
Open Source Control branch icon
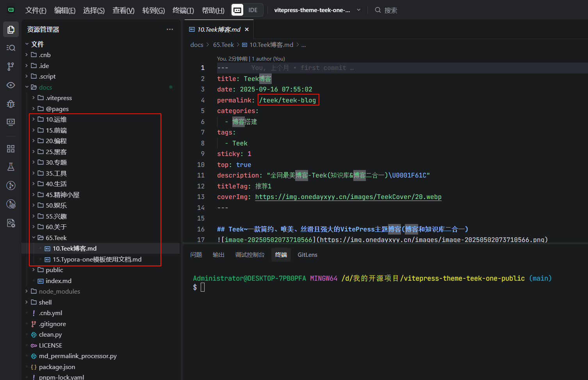[x=11, y=66]
